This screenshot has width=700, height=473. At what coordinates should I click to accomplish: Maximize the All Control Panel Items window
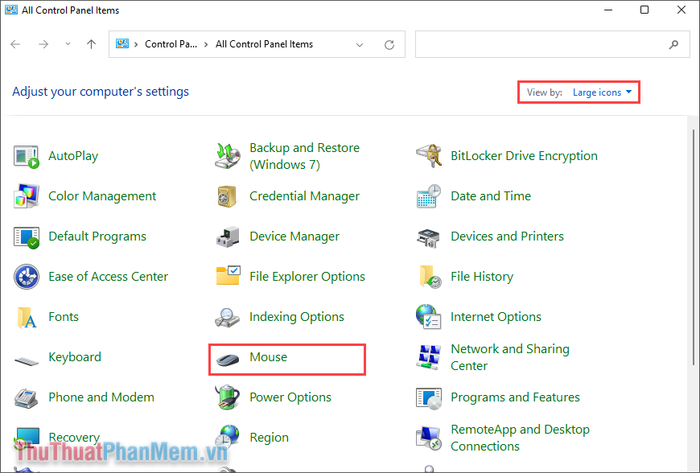coord(644,9)
